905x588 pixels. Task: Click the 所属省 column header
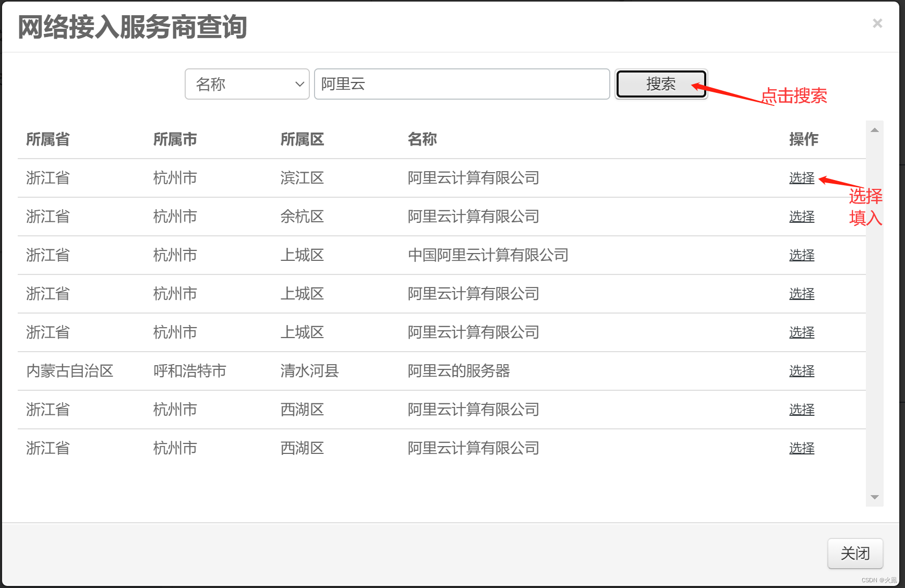coord(48,139)
